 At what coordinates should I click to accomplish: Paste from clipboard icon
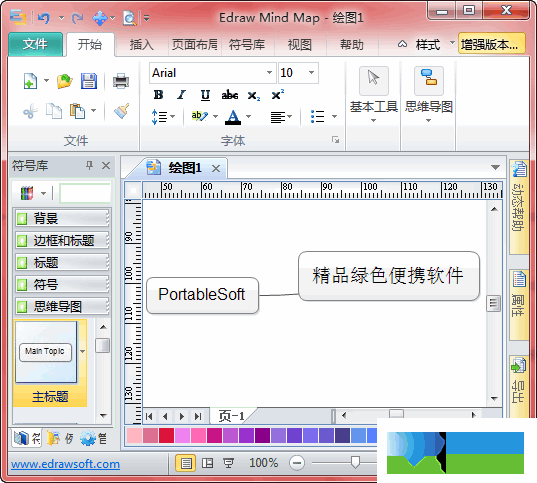77,111
